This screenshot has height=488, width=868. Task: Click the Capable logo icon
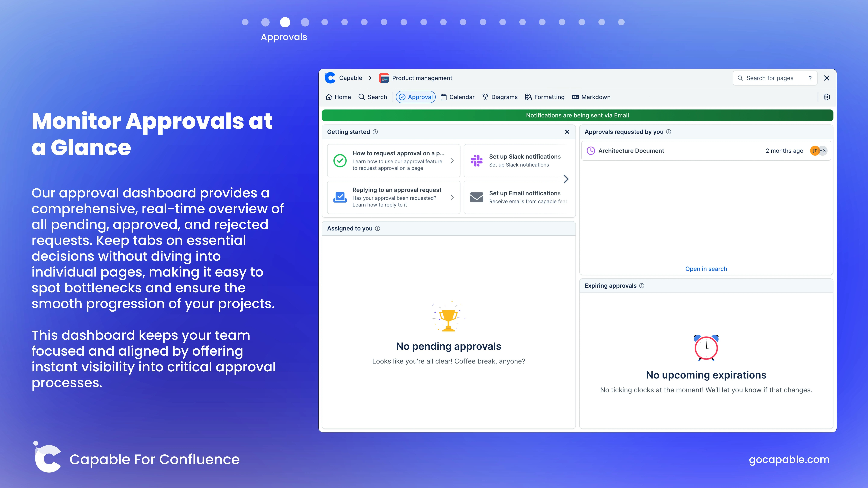(x=330, y=78)
